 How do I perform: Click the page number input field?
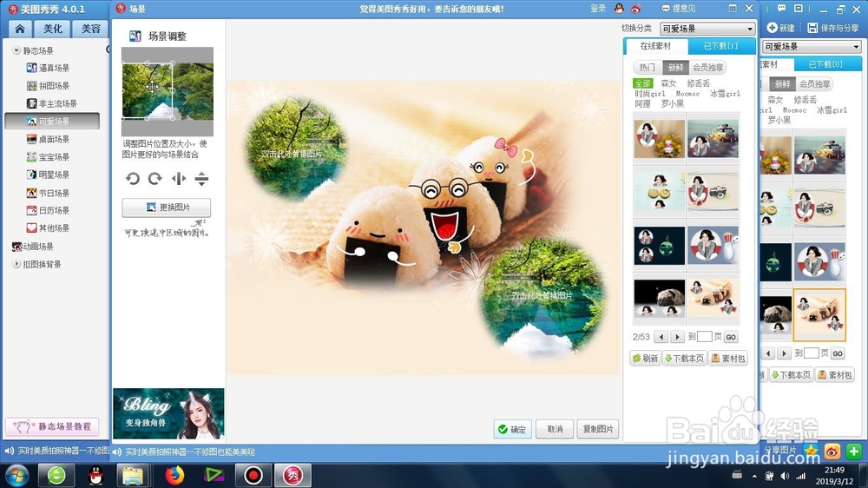[x=704, y=337]
